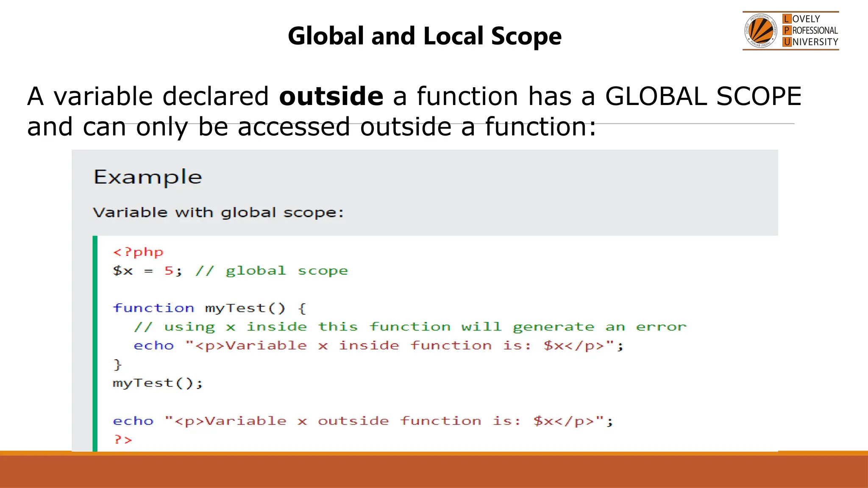This screenshot has height=488, width=868.
Task: Click the slide title "Global and Local Scope"
Action: [x=425, y=36]
